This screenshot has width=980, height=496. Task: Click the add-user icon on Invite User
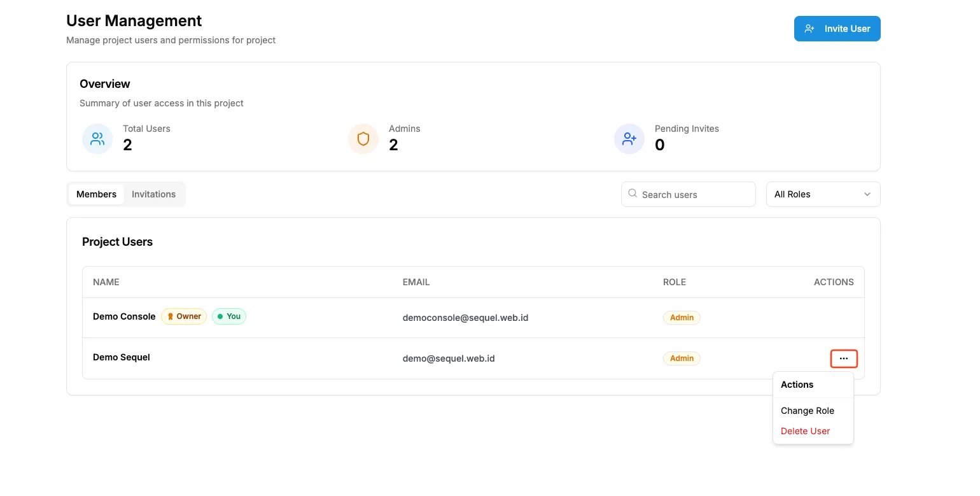809,29
